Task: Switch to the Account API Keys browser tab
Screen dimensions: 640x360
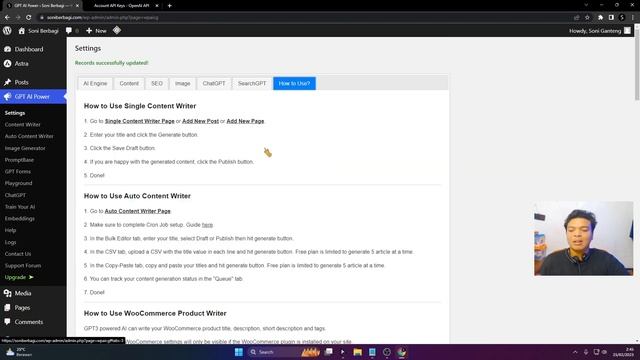Action: pyautogui.click(x=121, y=6)
